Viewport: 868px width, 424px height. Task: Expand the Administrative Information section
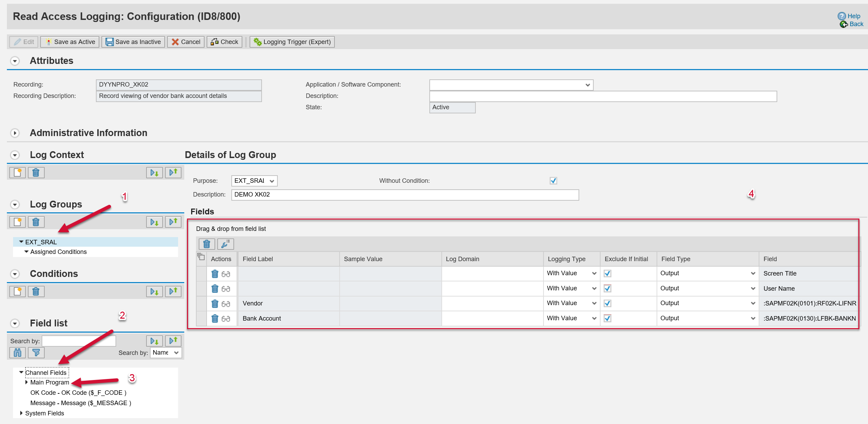click(15, 133)
